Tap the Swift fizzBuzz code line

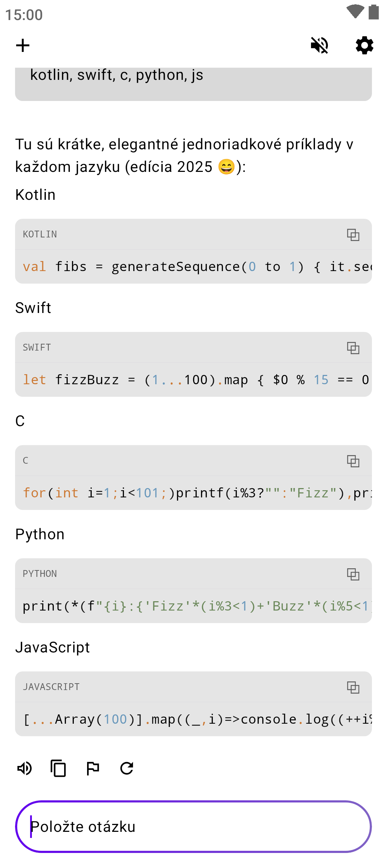[x=193, y=380]
